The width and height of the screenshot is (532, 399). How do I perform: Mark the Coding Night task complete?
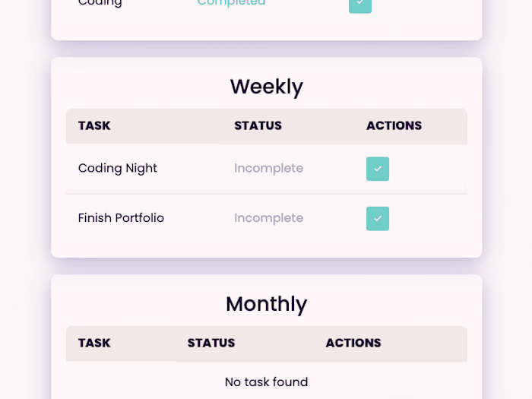point(378,169)
